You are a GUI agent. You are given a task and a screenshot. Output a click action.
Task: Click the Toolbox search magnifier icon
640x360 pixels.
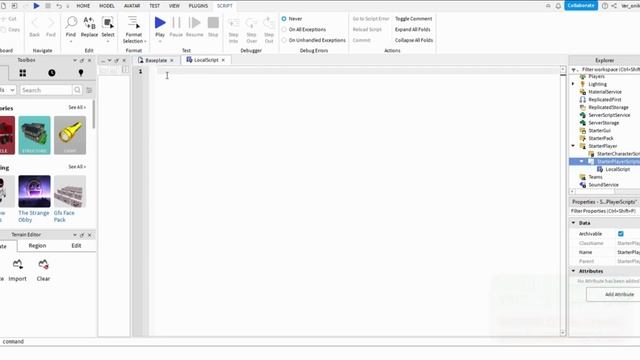pos(77,90)
